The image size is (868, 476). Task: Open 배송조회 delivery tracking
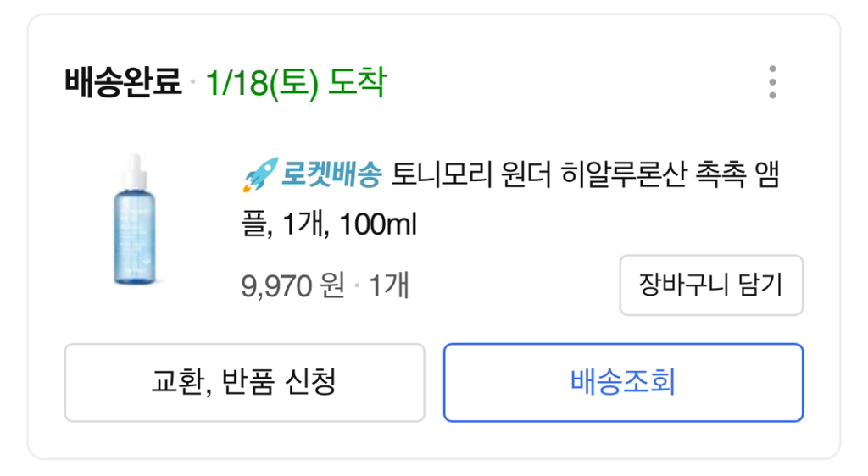[623, 382]
